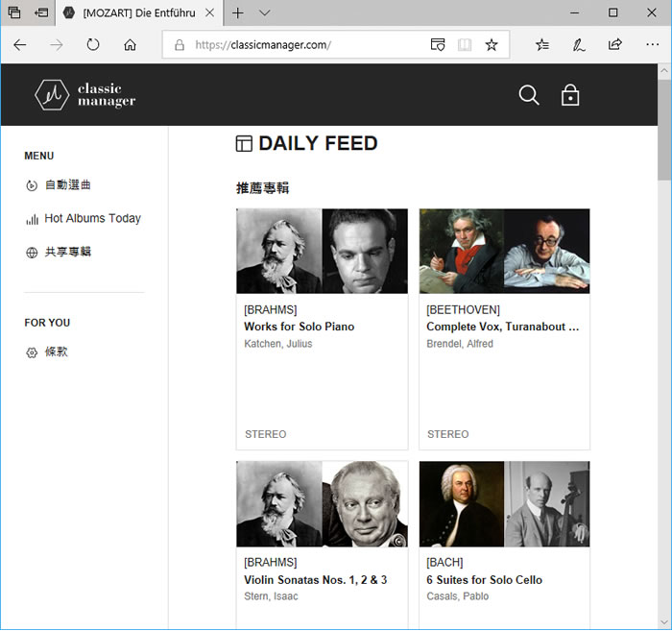The image size is (672, 631).
Task: Open Works for Solo Piano album title
Action: [x=300, y=327]
